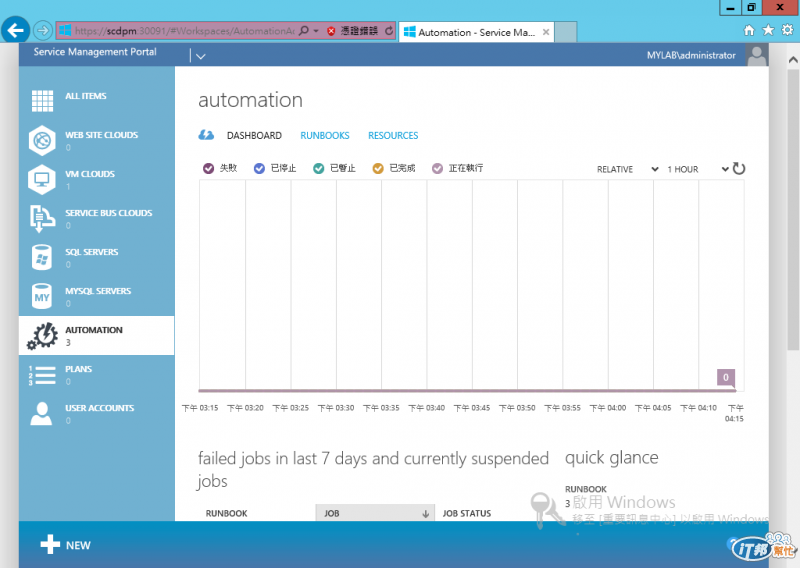This screenshot has height=568, width=800.
Task: Toggle the 正在執行 series checkbox
Action: [x=437, y=168]
